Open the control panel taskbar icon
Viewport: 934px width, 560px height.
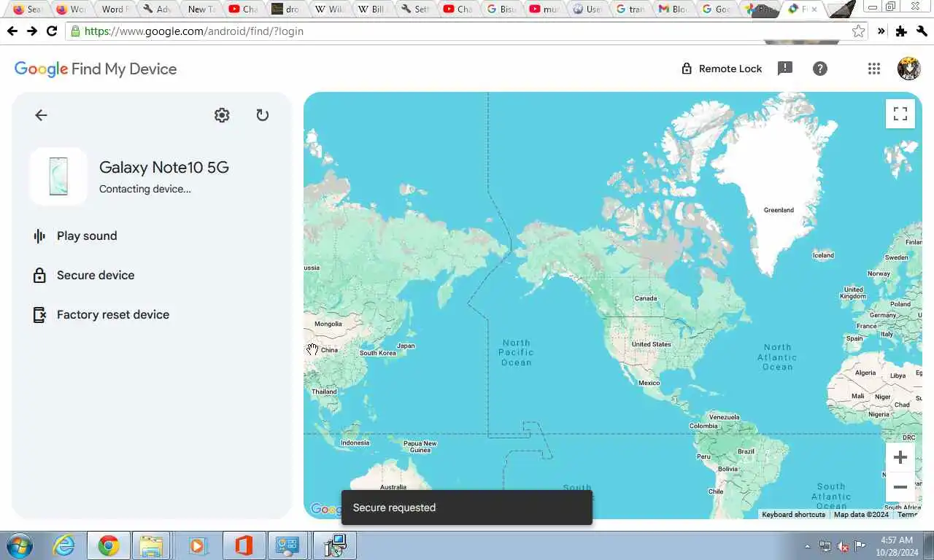click(288, 545)
